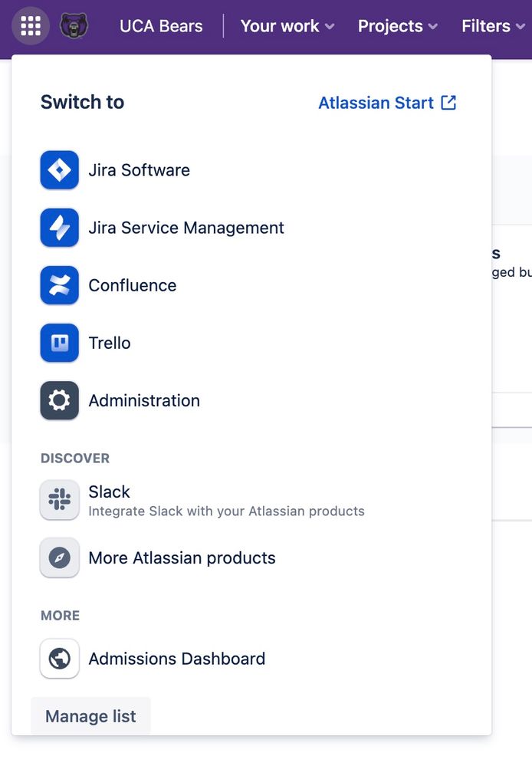
Task: Click the compass icon for More Atlassian products
Action: coord(60,558)
